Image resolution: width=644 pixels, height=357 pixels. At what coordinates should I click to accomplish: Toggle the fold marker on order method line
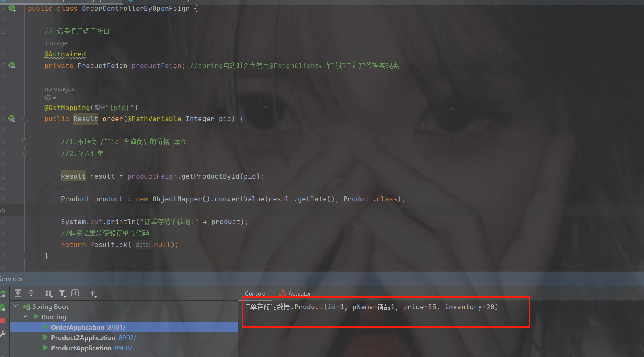pyautogui.click(x=24, y=119)
